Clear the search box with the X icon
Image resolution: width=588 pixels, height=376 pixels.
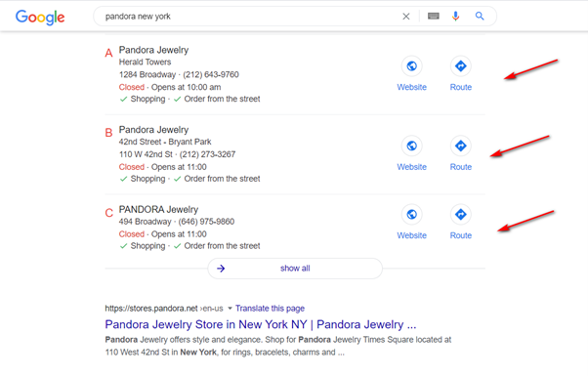point(406,17)
